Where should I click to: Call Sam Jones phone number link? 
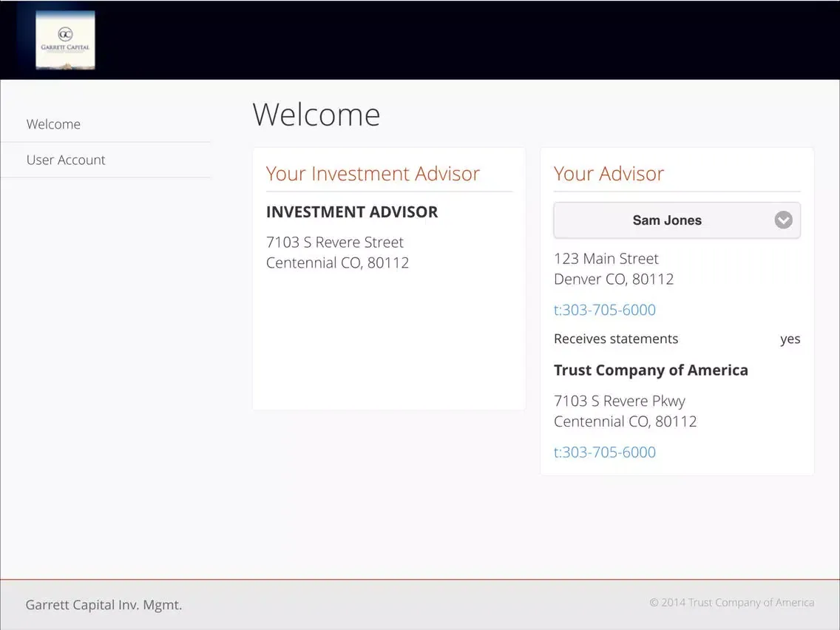tap(604, 310)
